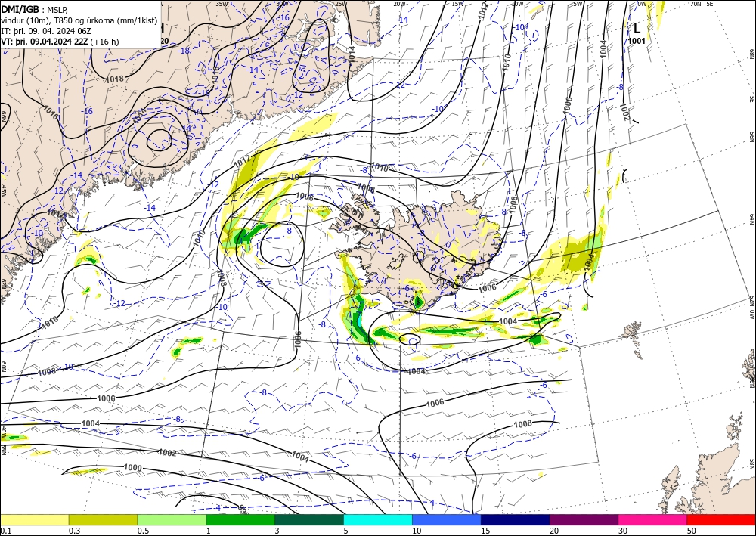Click the 'L' low pressure marker
Image resolution: width=756 pixels, height=536 pixels.
tap(637, 28)
